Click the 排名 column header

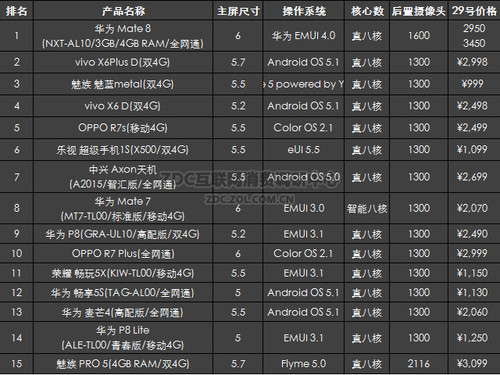pyautogui.click(x=16, y=11)
